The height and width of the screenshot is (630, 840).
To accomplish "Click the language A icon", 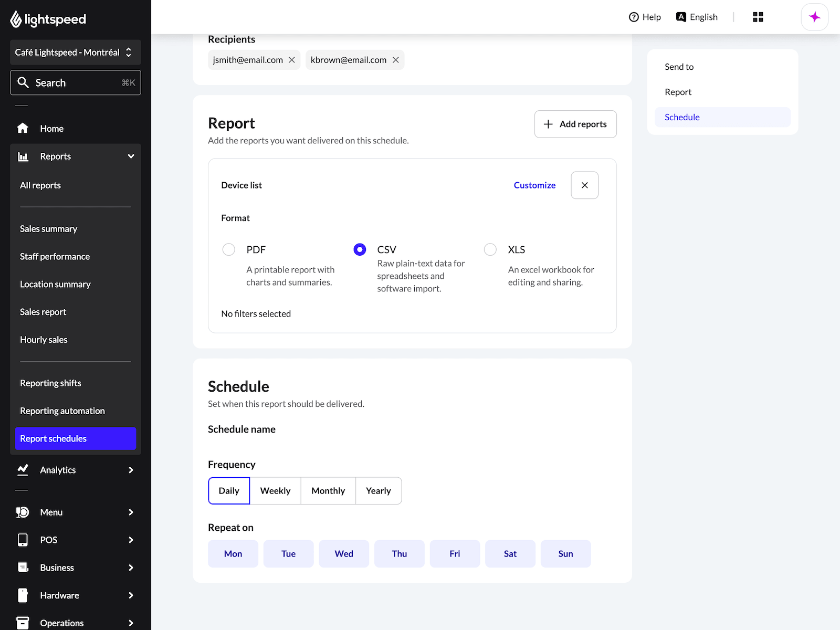I will click(681, 17).
